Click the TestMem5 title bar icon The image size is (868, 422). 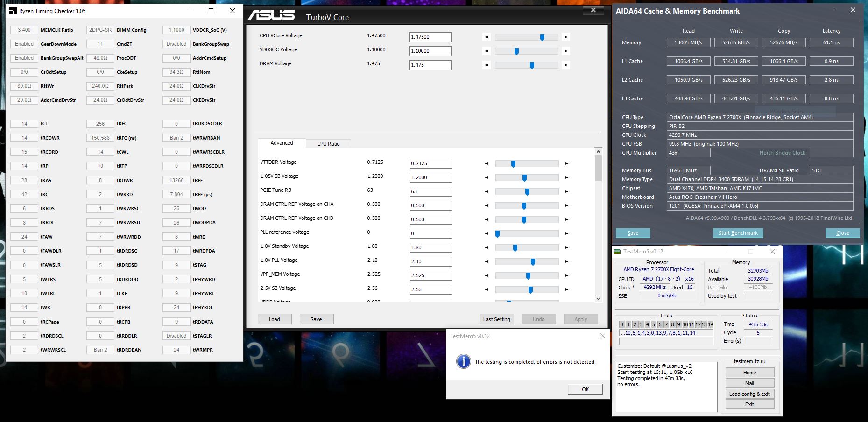tap(617, 252)
